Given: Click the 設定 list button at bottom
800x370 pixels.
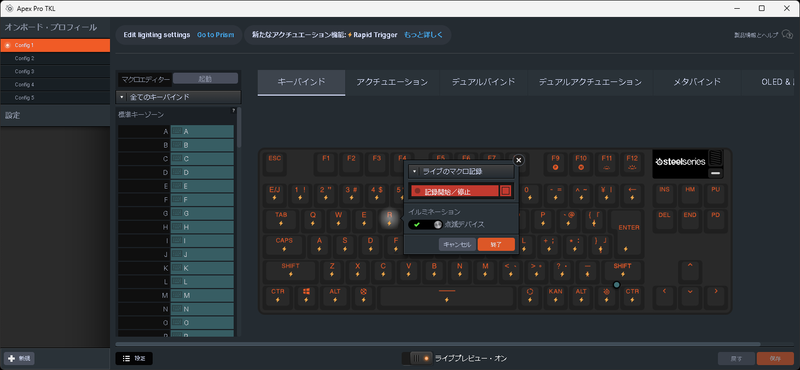Looking at the screenshot, I should [134, 358].
